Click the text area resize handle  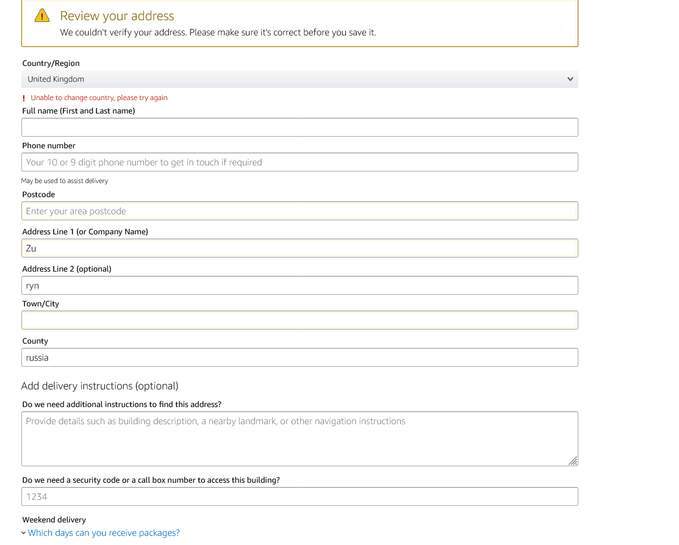pos(573,461)
